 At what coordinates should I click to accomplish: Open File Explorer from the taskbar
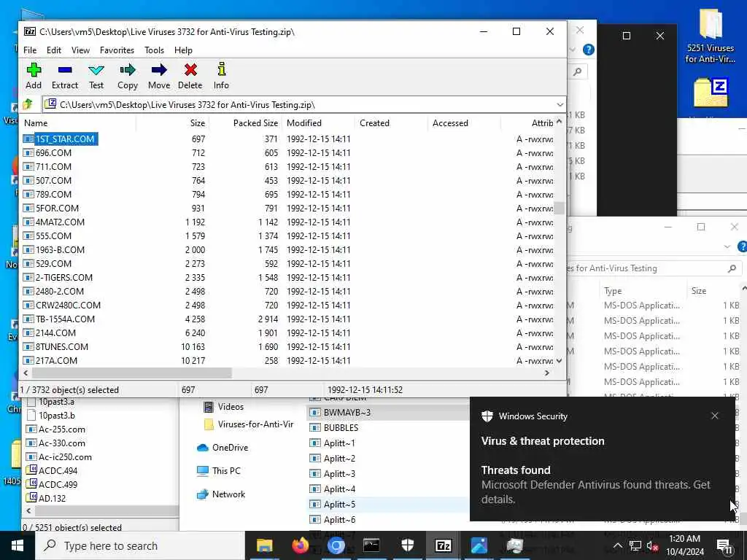[x=264, y=545]
